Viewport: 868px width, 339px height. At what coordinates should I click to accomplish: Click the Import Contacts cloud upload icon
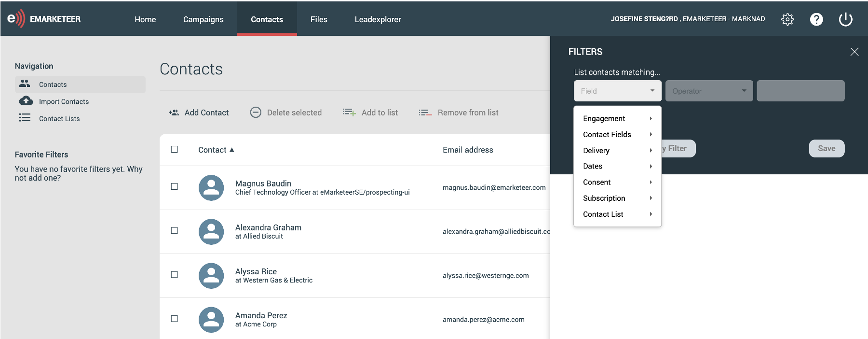click(26, 101)
